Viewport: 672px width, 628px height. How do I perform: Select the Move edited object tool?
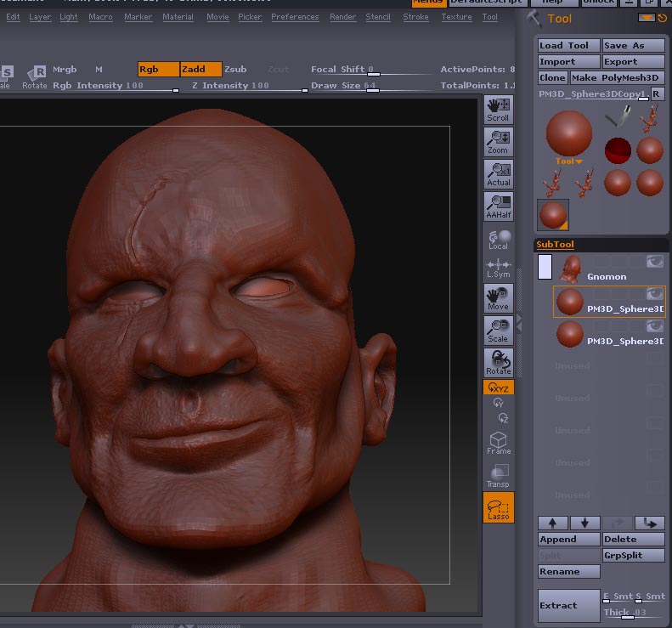click(x=498, y=298)
